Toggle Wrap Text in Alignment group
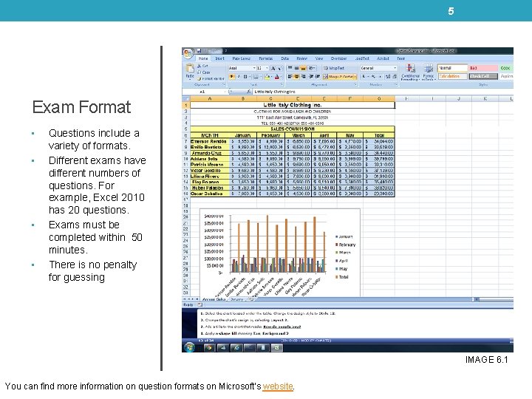Viewport: 532px width, 399px height. coord(334,68)
